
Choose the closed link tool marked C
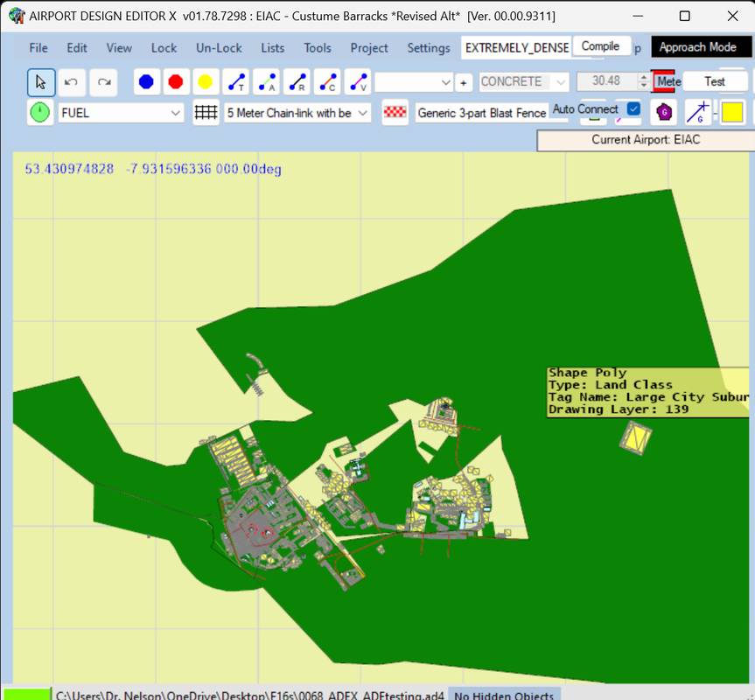(x=327, y=82)
